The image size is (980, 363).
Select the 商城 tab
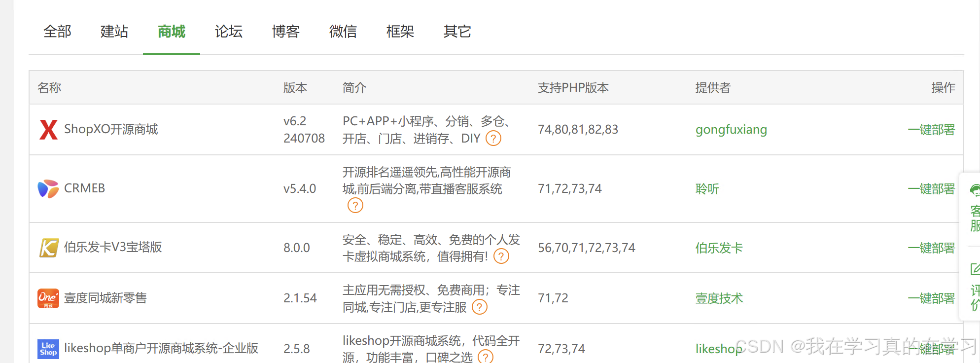pyautogui.click(x=172, y=32)
